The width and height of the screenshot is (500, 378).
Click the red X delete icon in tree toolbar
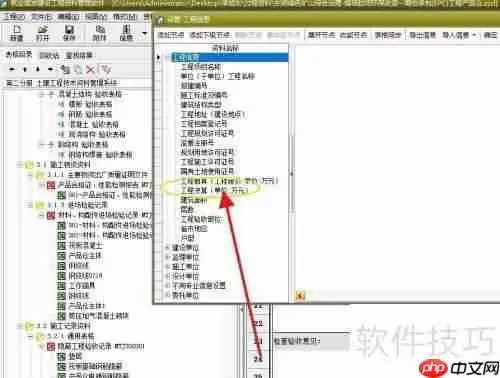[90, 69]
